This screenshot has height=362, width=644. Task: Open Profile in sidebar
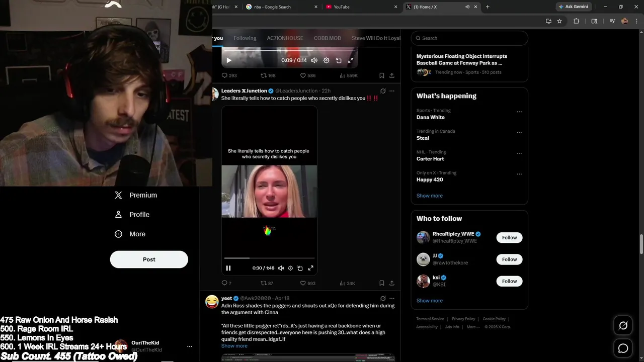pyautogui.click(x=132, y=215)
